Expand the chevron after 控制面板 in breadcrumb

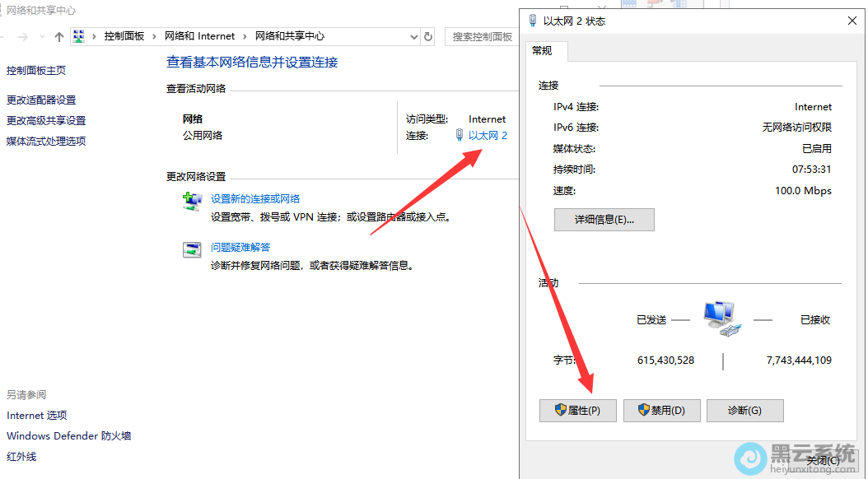[x=155, y=37]
